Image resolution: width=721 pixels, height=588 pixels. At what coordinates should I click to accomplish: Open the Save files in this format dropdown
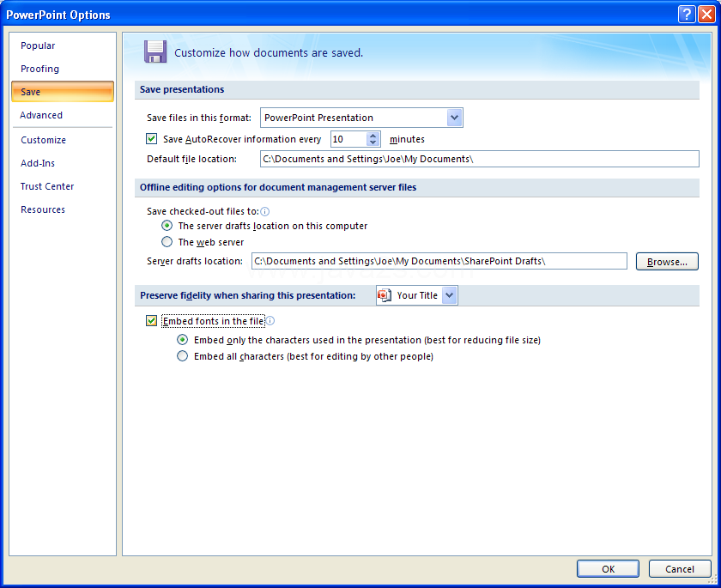[x=454, y=118]
